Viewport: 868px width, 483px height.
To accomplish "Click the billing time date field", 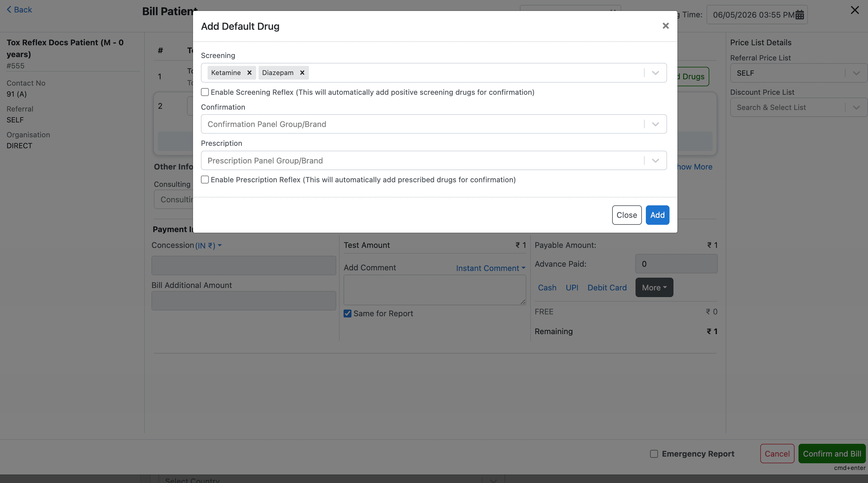I will (x=757, y=15).
